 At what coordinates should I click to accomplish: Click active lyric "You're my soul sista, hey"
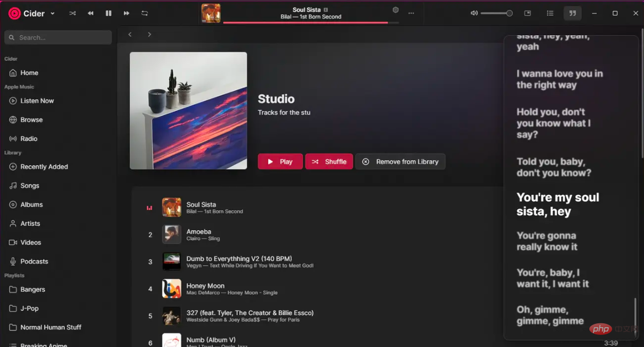click(x=558, y=204)
